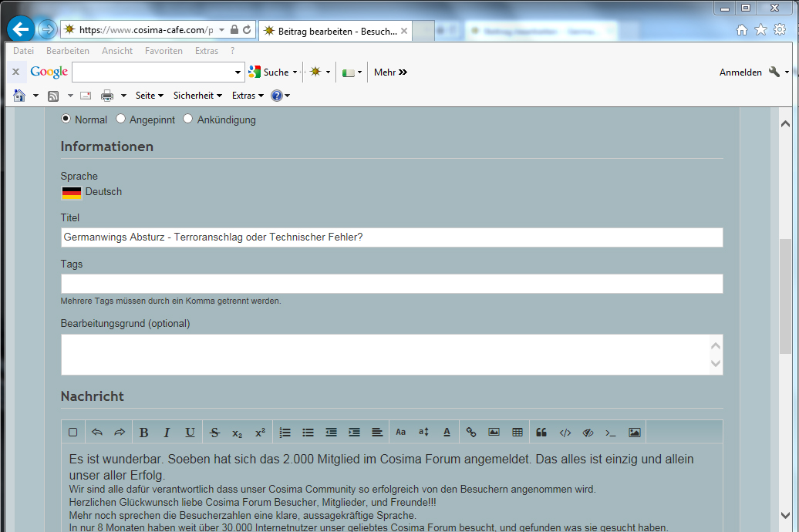Select the Normal thread type
Viewport: 799px width, 532px height.
point(66,120)
